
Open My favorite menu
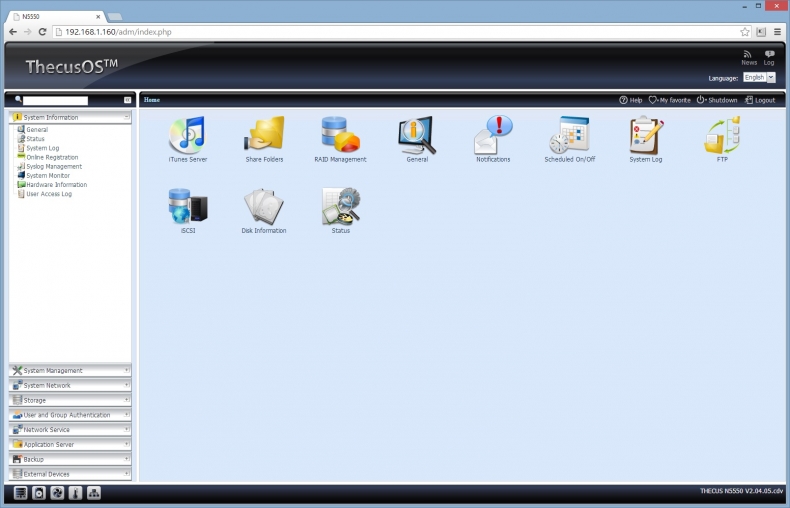coord(669,100)
